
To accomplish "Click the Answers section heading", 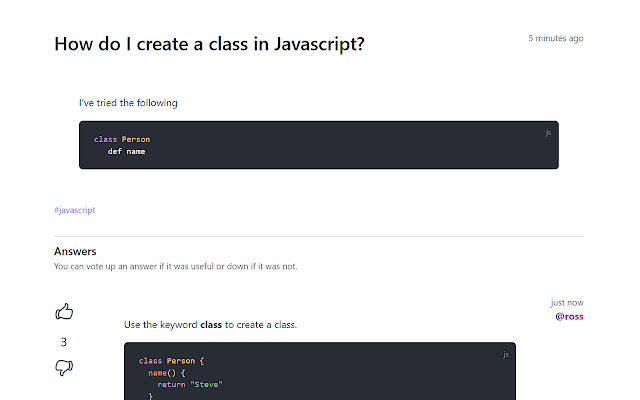I will 75,252.
